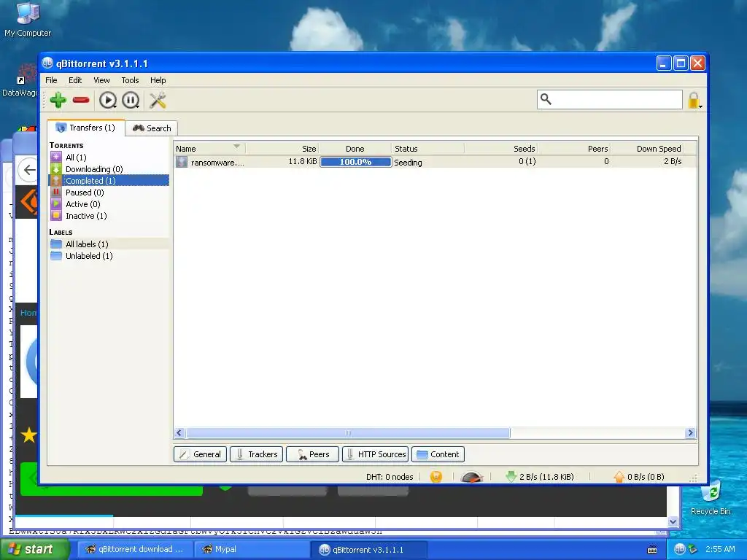Click the Resume play icon in toolbar

(108, 100)
